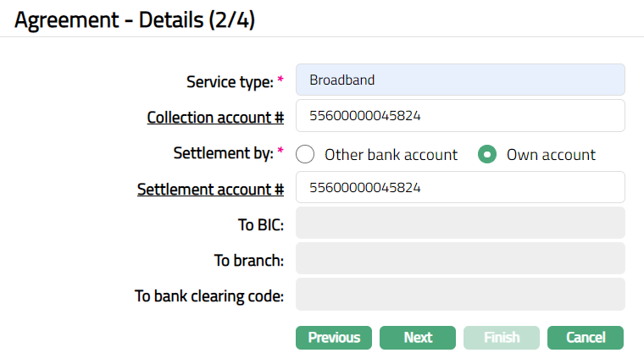Cancel the agreement wizard
The width and height of the screenshot is (644, 364).
pos(586,338)
